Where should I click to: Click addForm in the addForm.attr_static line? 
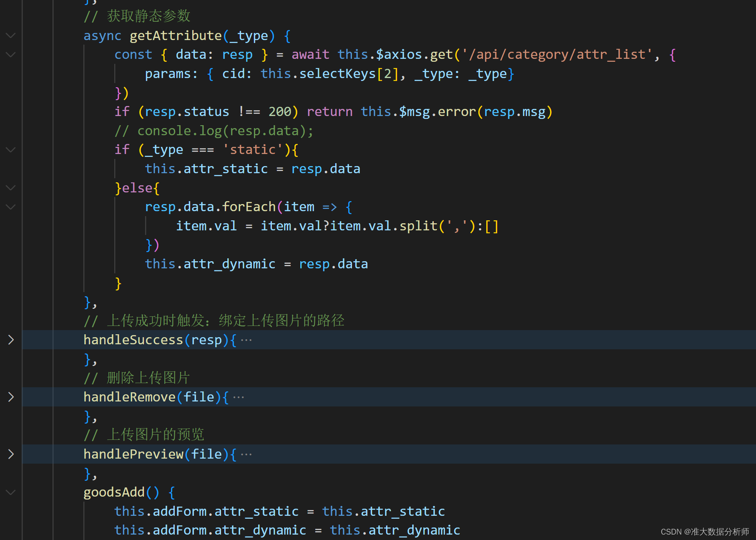(x=180, y=512)
